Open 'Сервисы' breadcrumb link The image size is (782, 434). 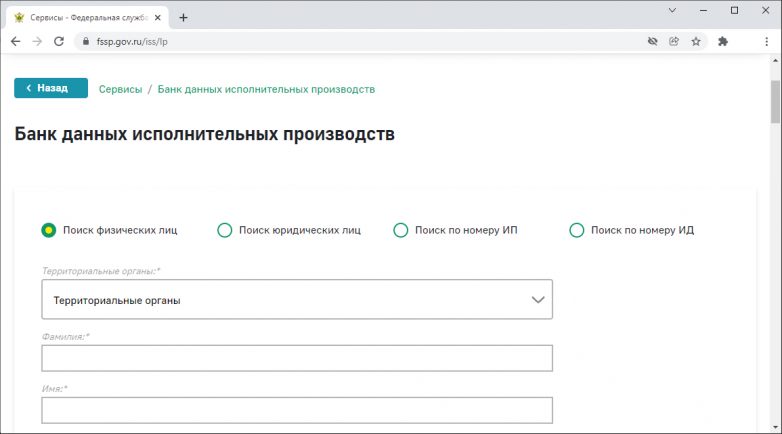pyautogui.click(x=120, y=89)
